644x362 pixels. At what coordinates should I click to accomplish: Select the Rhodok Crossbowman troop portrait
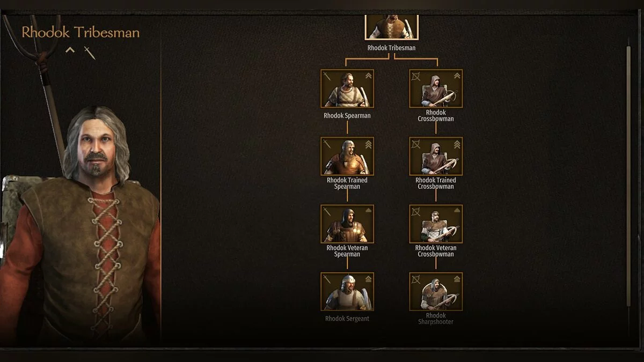click(x=436, y=88)
